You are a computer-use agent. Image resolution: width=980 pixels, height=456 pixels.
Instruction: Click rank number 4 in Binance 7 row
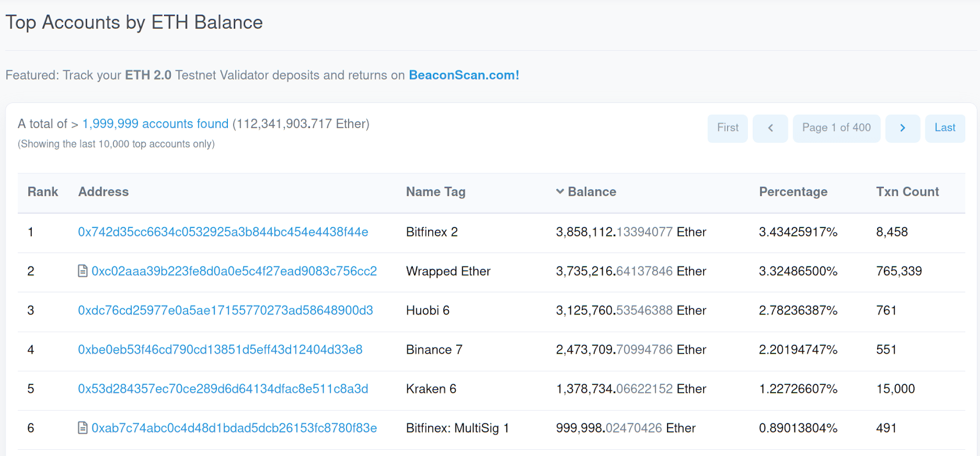pos(31,349)
